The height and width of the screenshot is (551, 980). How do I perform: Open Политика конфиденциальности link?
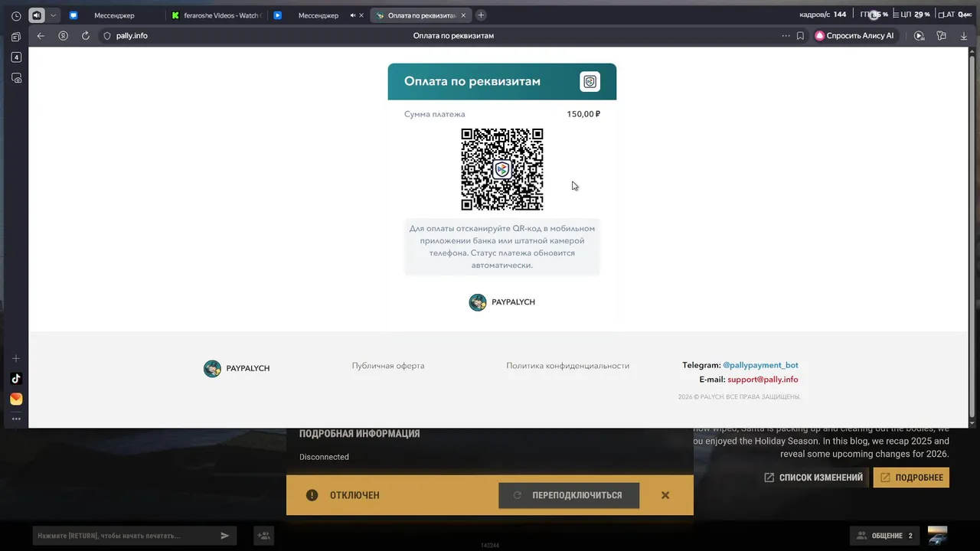coord(568,366)
